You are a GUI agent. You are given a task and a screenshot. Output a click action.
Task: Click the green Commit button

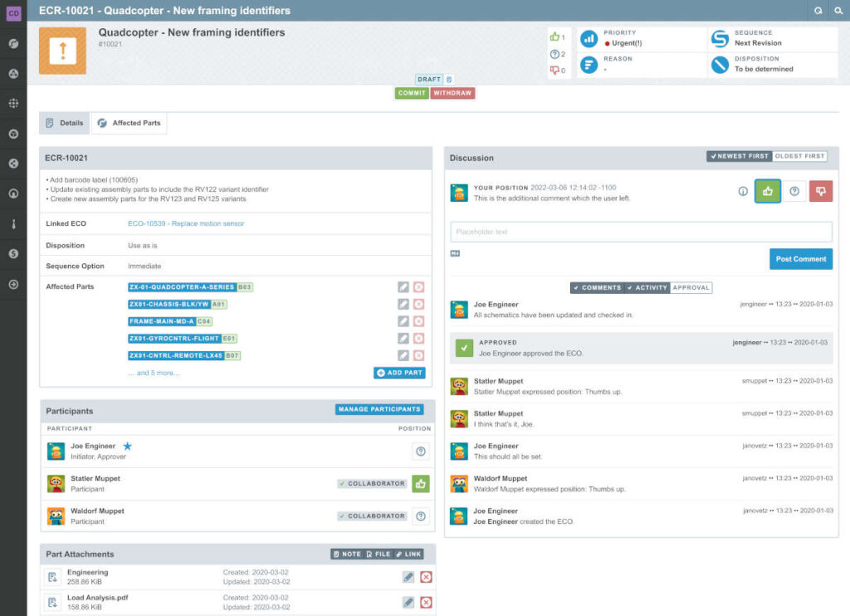(x=412, y=93)
